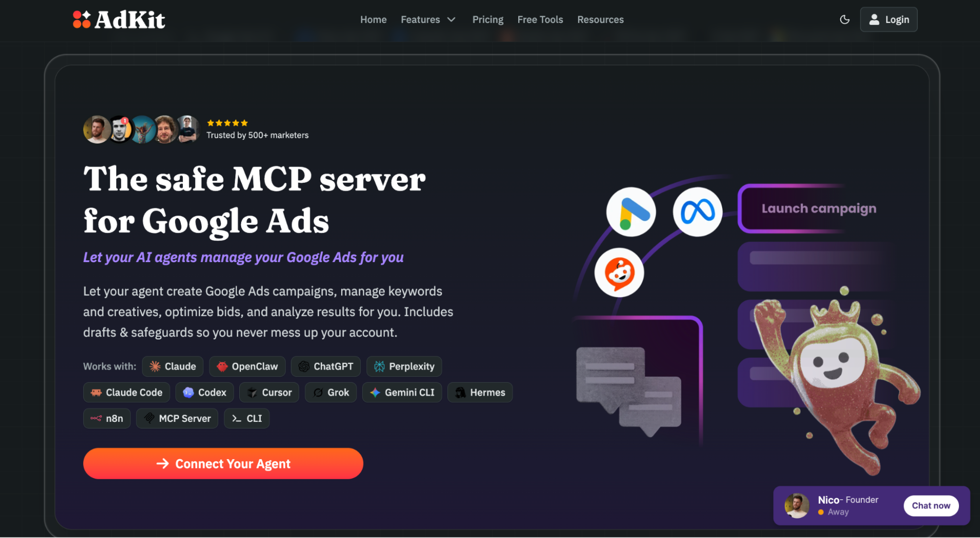Click the AdKit logo
The width and height of the screenshot is (980, 538).
point(119,20)
